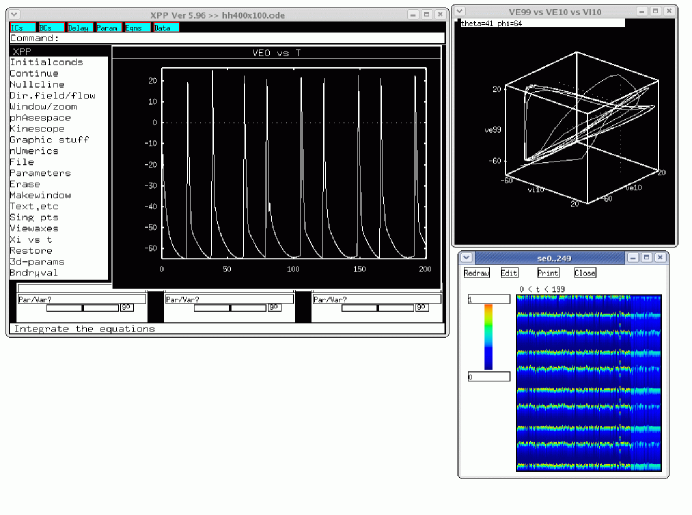Open the Param toolbar button
The width and height of the screenshot is (692, 515).
[x=108, y=28]
